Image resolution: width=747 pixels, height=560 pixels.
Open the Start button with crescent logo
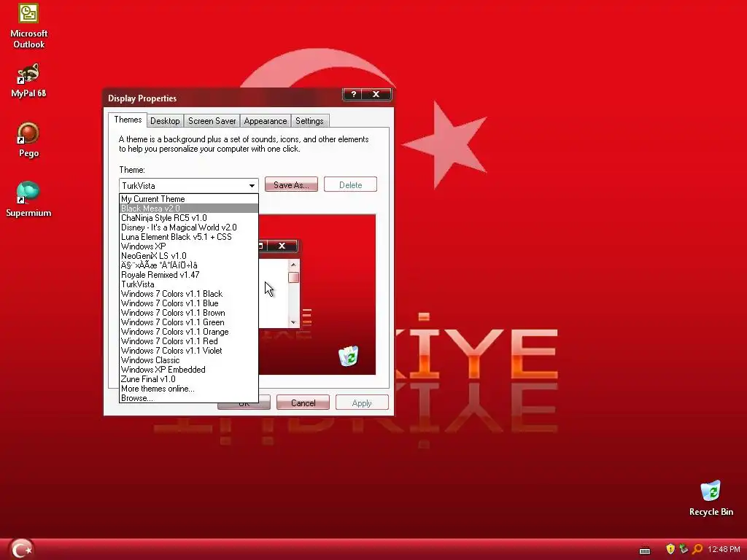click(x=21, y=549)
